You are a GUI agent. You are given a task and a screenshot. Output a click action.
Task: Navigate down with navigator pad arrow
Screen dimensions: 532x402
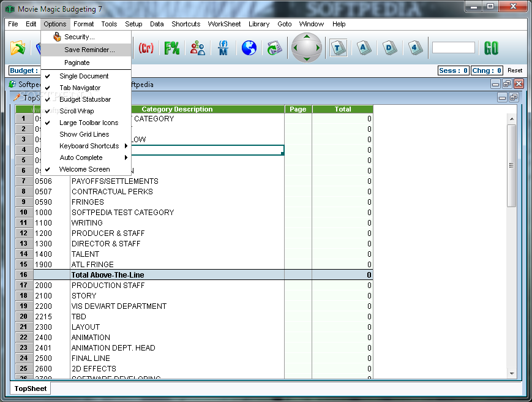307,59
